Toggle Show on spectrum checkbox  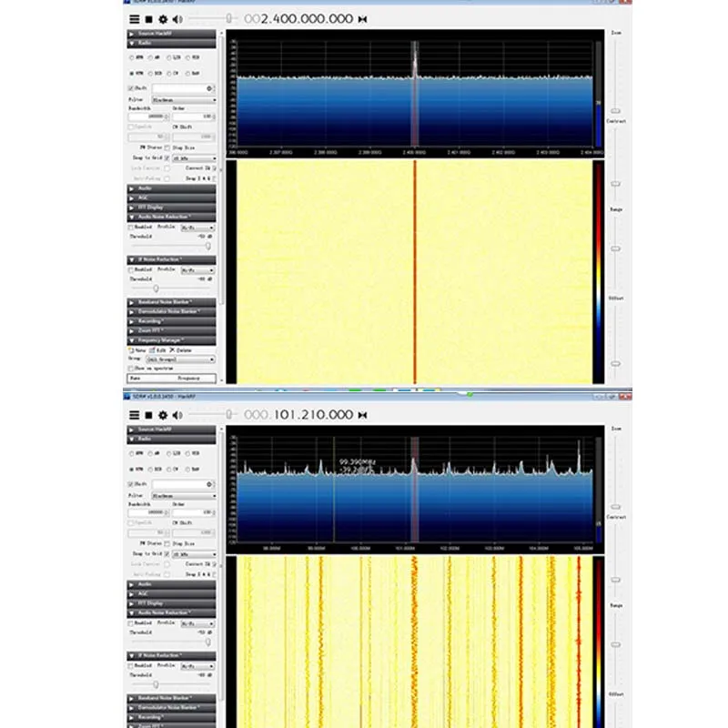coord(130,368)
